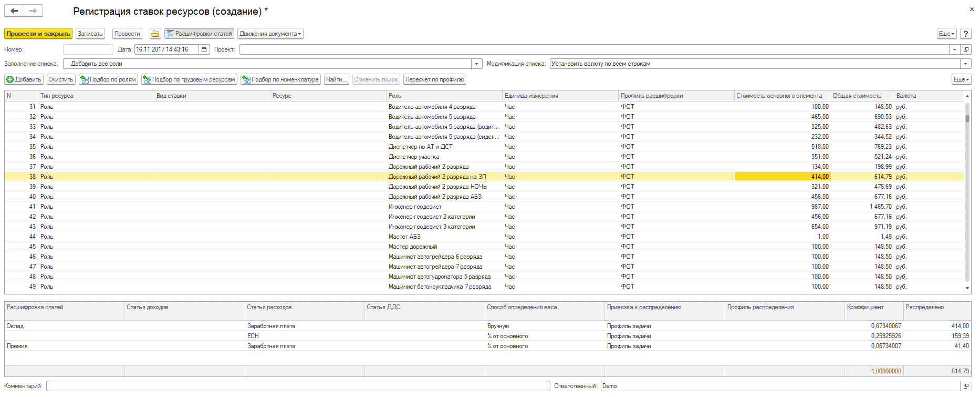The image size is (980, 397).
Task: Select the 'Оклад' breakdown row
Action: [487, 326]
